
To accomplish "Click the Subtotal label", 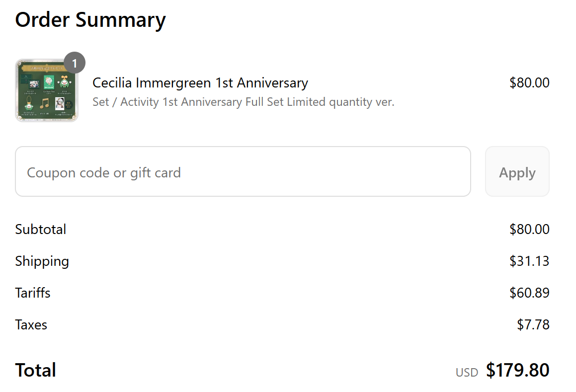I will point(40,229).
